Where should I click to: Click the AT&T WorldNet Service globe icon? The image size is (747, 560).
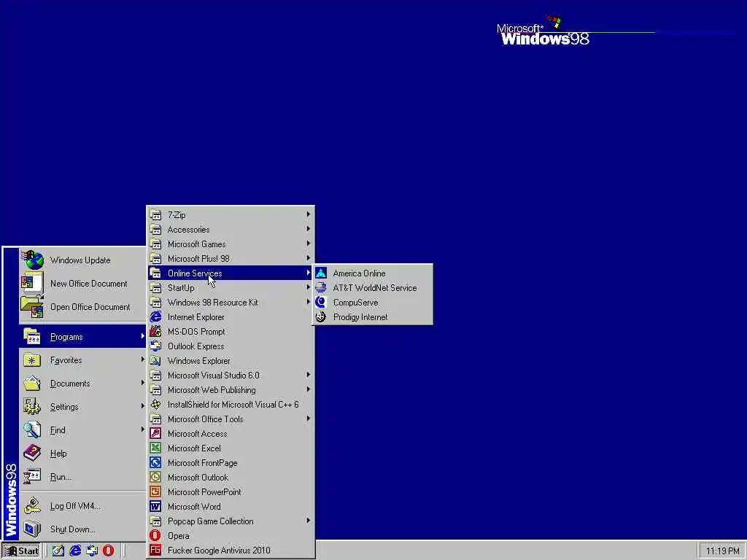click(x=321, y=287)
